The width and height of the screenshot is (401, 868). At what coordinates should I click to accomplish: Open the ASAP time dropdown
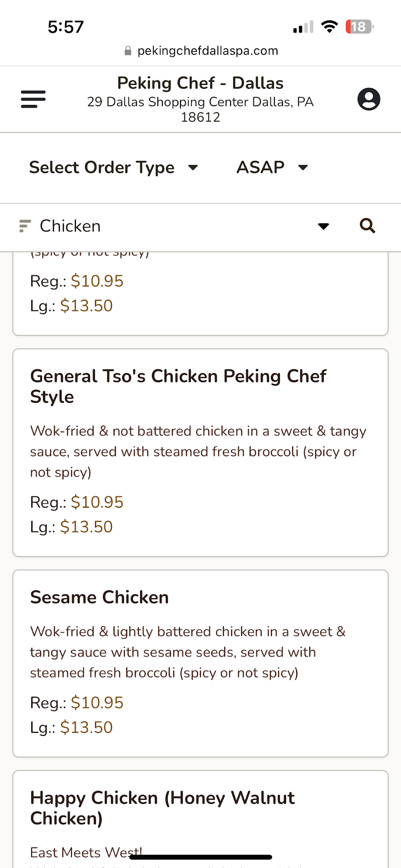[x=272, y=168]
